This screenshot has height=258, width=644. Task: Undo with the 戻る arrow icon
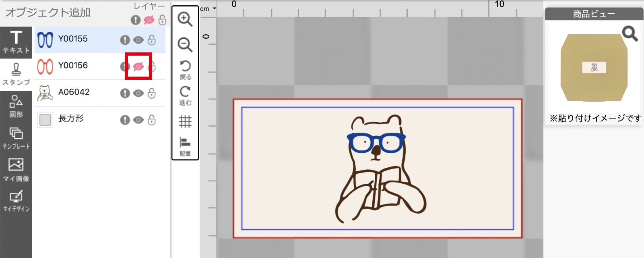(x=185, y=70)
